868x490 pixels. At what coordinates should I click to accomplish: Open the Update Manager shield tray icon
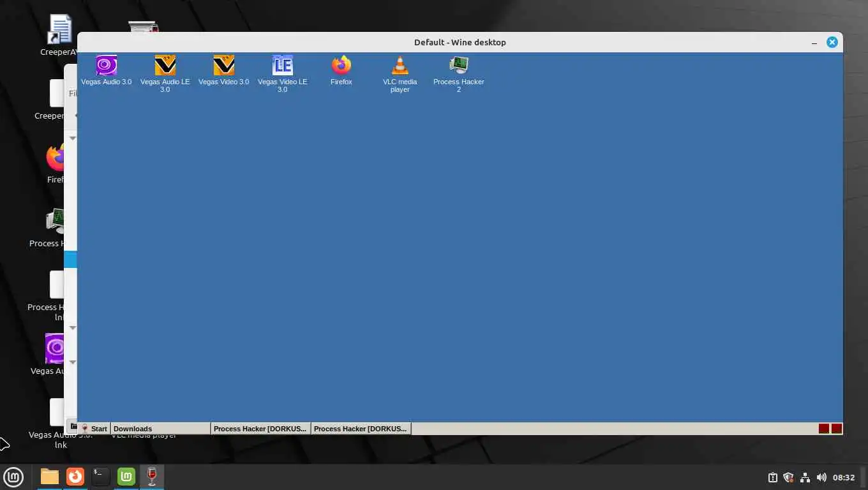click(788, 477)
